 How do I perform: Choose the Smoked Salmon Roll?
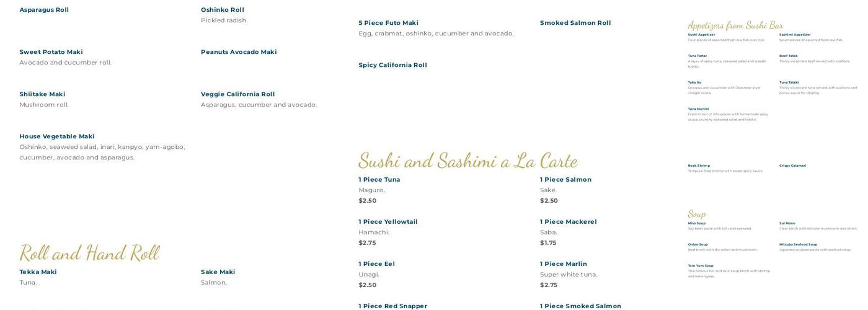pyautogui.click(x=575, y=23)
